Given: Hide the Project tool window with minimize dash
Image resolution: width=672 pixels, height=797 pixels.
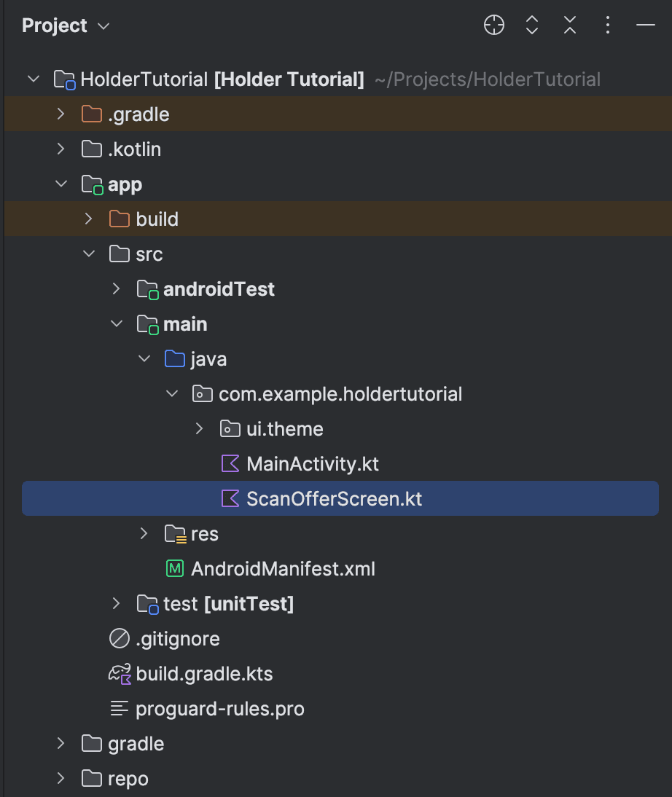Looking at the screenshot, I should (645, 25).
